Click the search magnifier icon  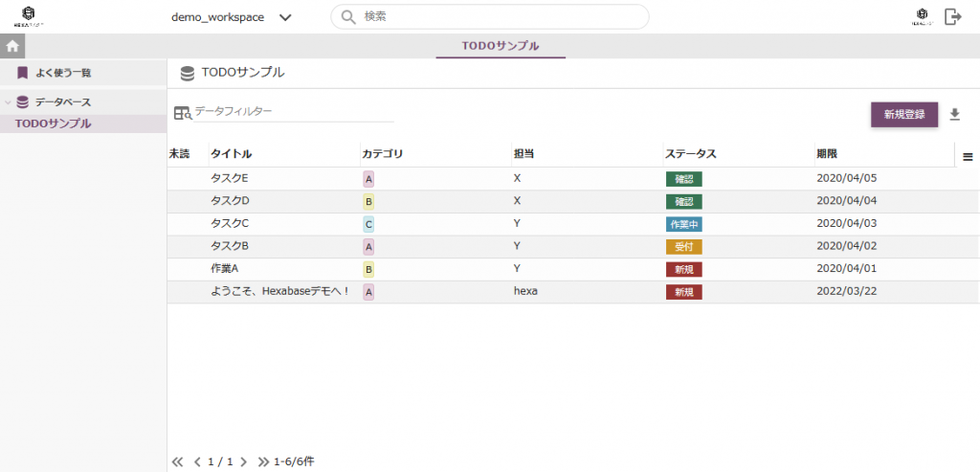pos(348,17)
